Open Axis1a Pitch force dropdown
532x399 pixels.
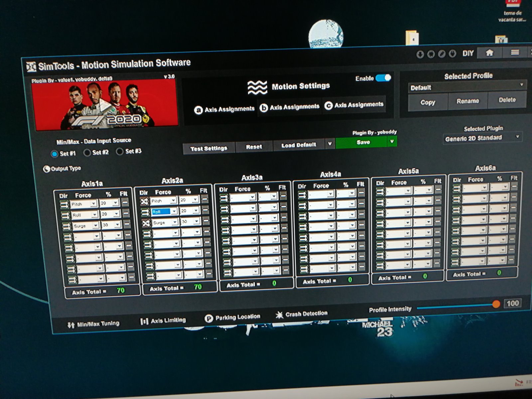coord(84,203)
